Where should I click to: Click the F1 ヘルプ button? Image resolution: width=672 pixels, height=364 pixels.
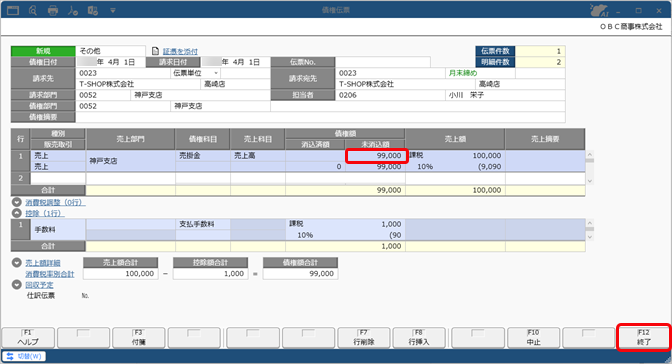point(28,337)
